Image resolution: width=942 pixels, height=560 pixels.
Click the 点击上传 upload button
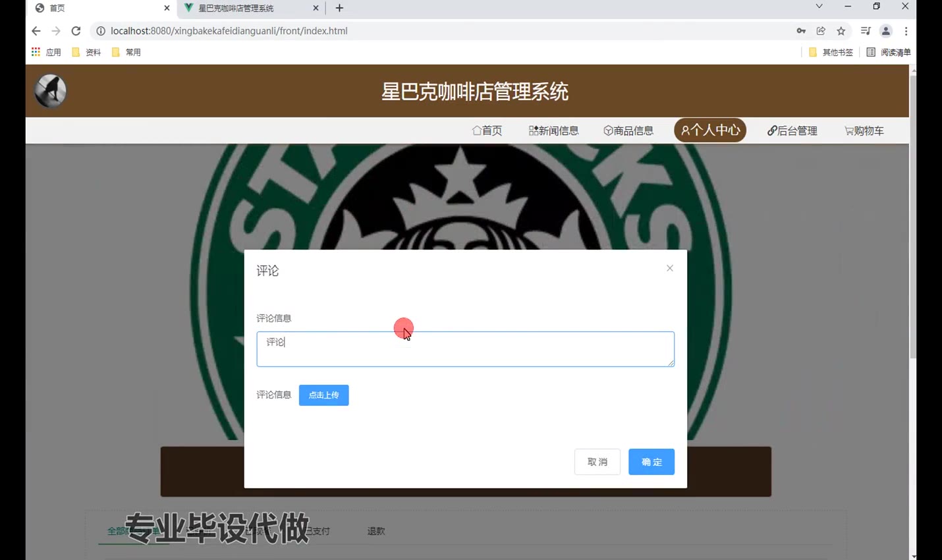tap(323, 395)
